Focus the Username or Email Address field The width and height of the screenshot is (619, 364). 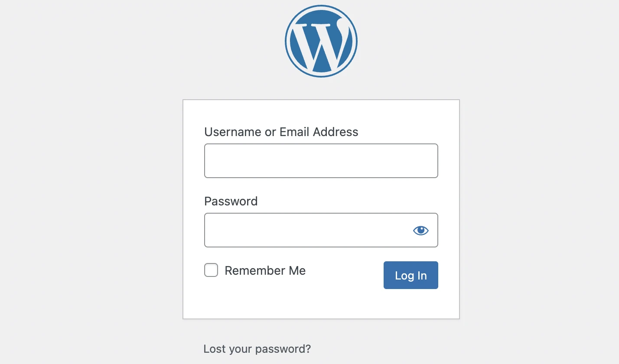click(321, 161)
